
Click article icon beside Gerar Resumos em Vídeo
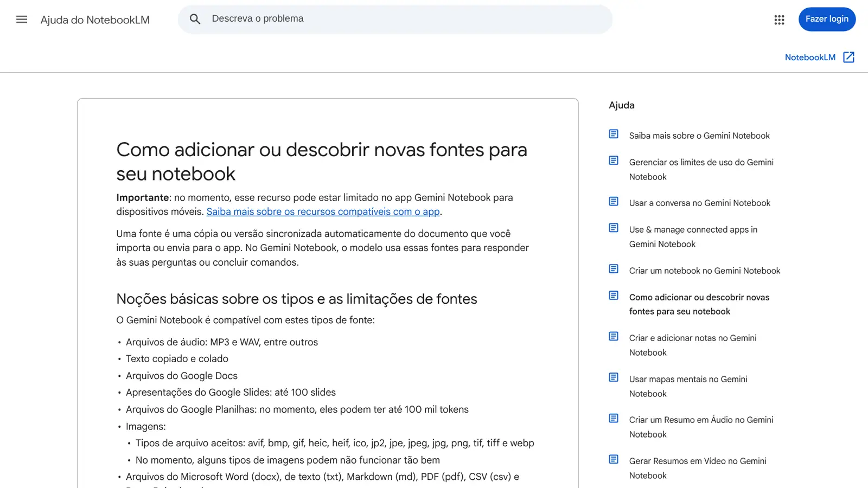614,459
